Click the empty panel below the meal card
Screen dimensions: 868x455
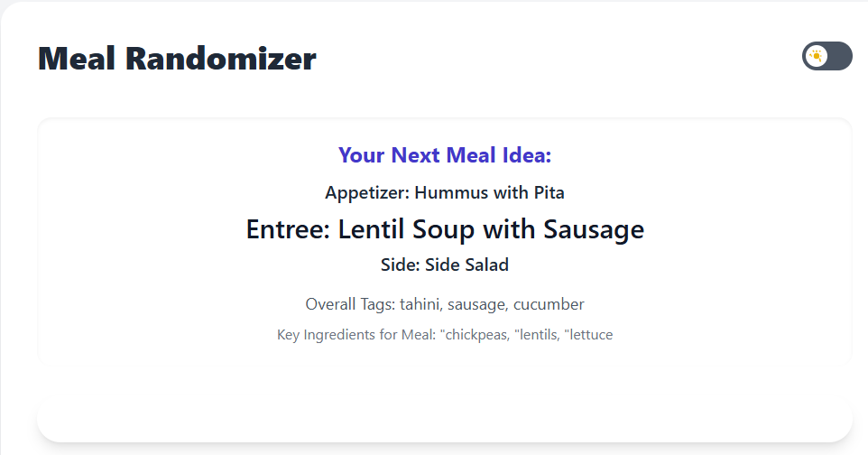pos(445,422)
